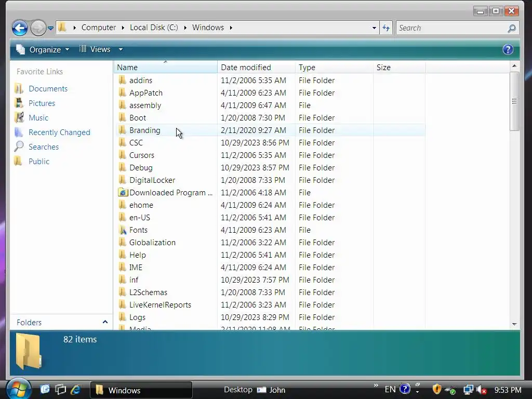Open Searches in Favorite Links

[x=44, y=147]
